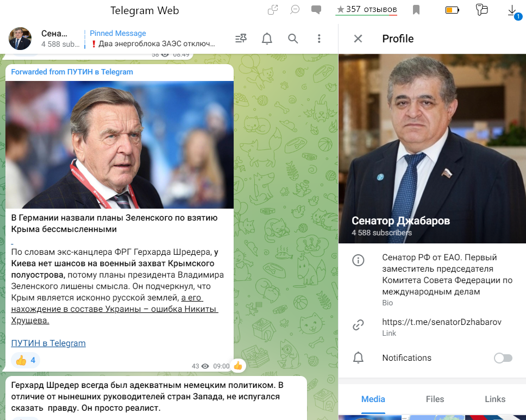
Task: Click the message starting 'Герхард Шредер всегда'
Action: click(x=147, y=396)
